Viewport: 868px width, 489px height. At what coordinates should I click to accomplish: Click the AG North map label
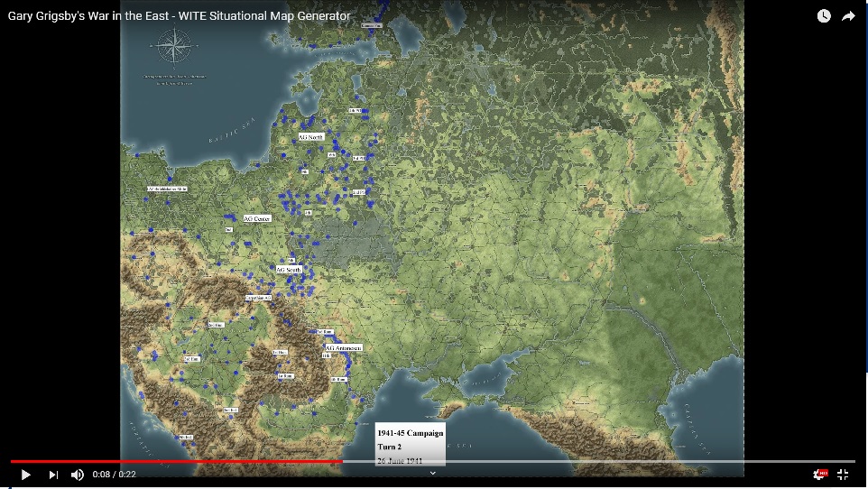coord(311,137)
